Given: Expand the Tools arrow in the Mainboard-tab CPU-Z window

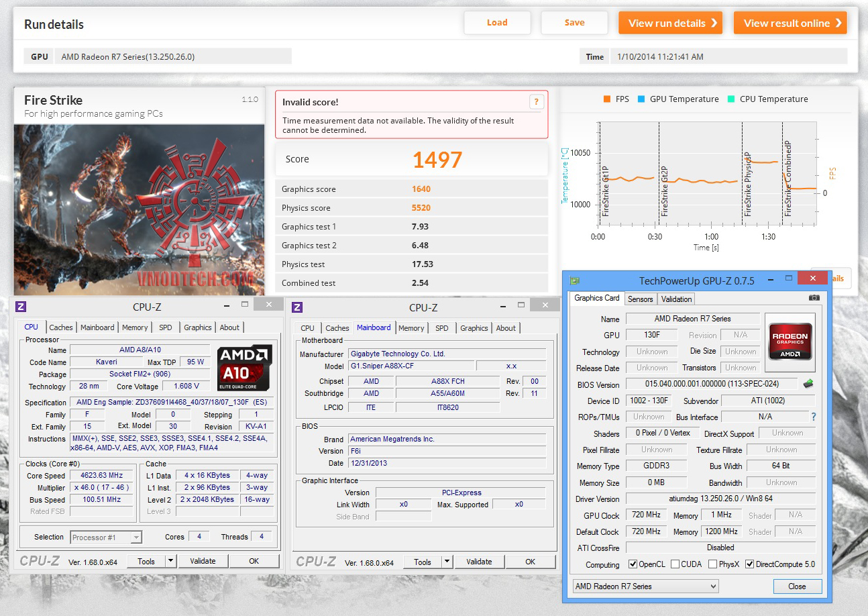Looking at the screenshot, I should click(x=447, y=562).
